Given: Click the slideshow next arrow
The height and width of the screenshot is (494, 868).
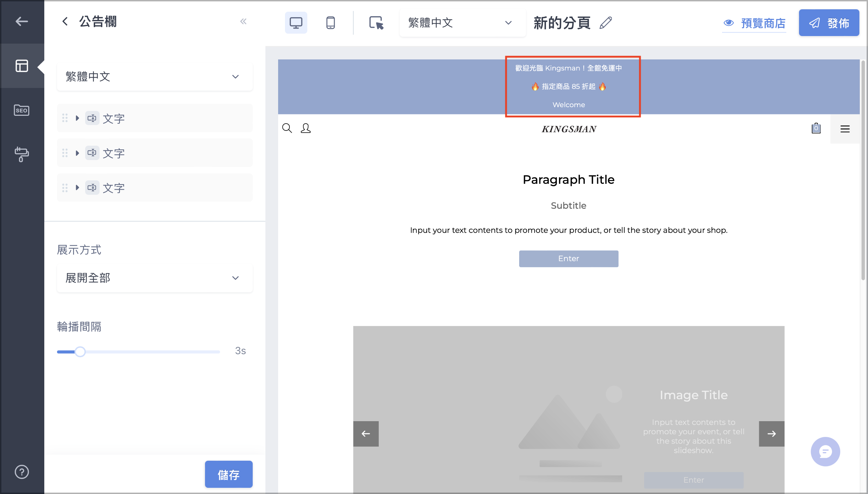Looking at the screenshot, I should pos(772,434).
